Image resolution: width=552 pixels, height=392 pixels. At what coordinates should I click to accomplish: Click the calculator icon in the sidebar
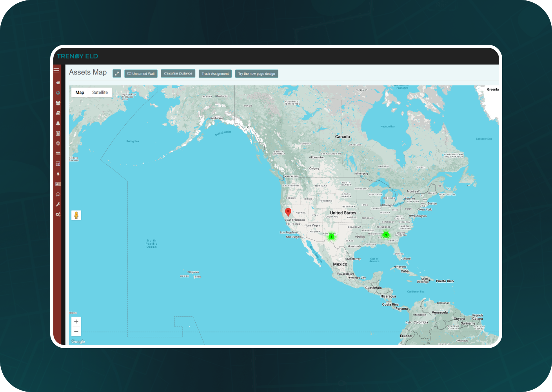click(x=58, y=164)
